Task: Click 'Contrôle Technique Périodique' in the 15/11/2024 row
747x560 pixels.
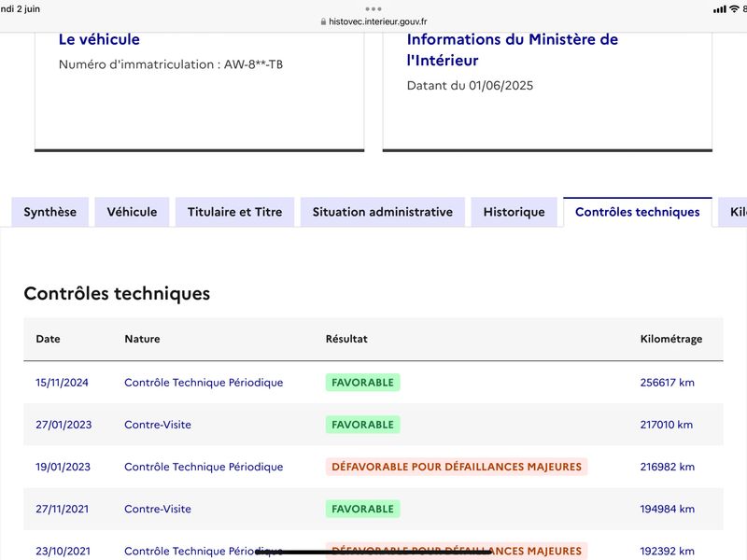Action: pos(204,383)
